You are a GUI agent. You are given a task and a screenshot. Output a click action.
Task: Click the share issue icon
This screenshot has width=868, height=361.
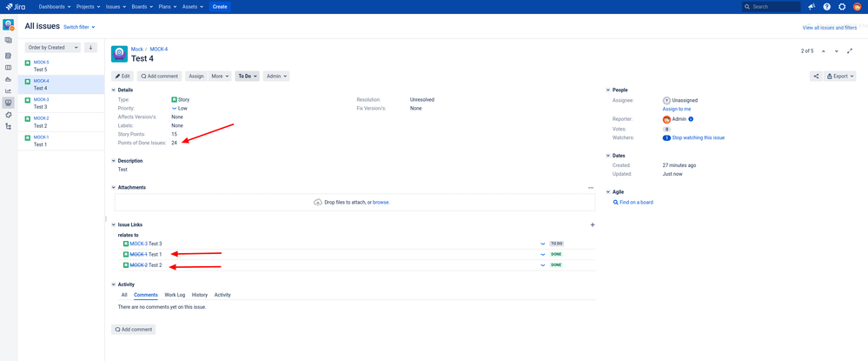pos(816,77)
